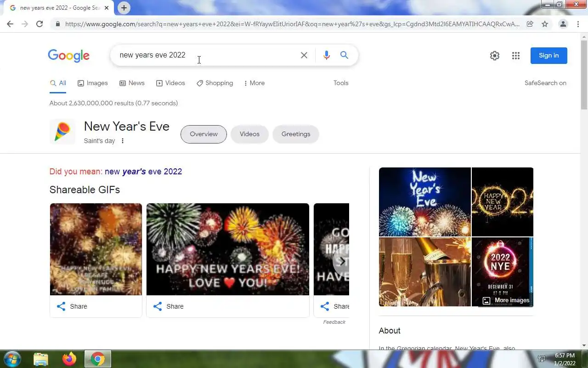
Task: Click SafeSearch on setting
Action: [545, 83]
